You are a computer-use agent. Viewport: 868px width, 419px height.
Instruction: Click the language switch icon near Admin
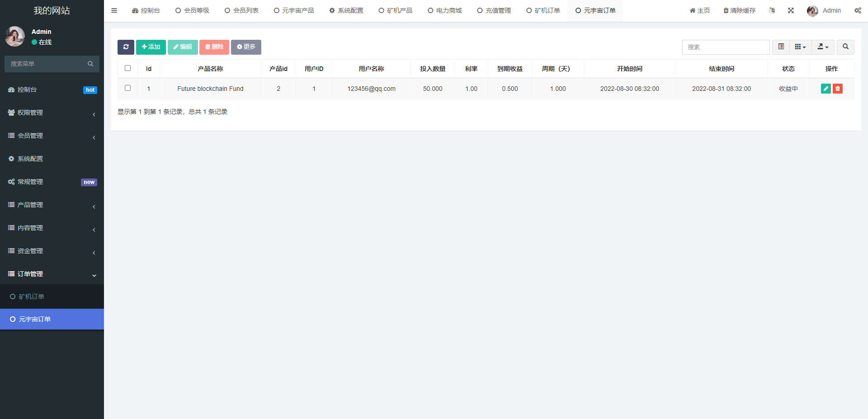click(772, 10)
